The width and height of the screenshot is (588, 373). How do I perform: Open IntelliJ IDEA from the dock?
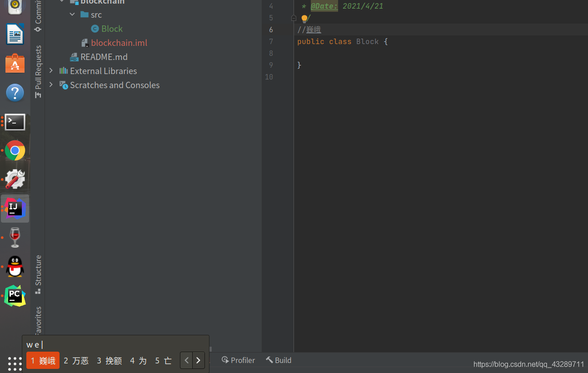(15, 208)
